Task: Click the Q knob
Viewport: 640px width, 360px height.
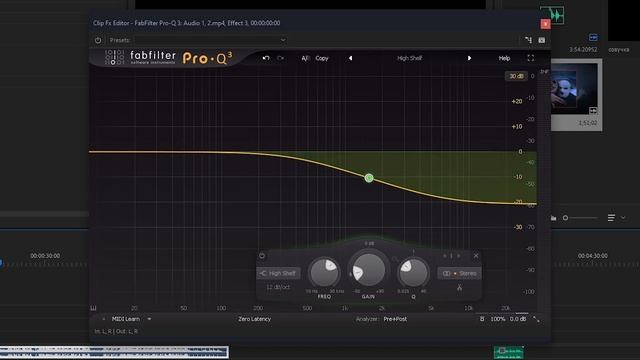Action: [x=413, y=272]
